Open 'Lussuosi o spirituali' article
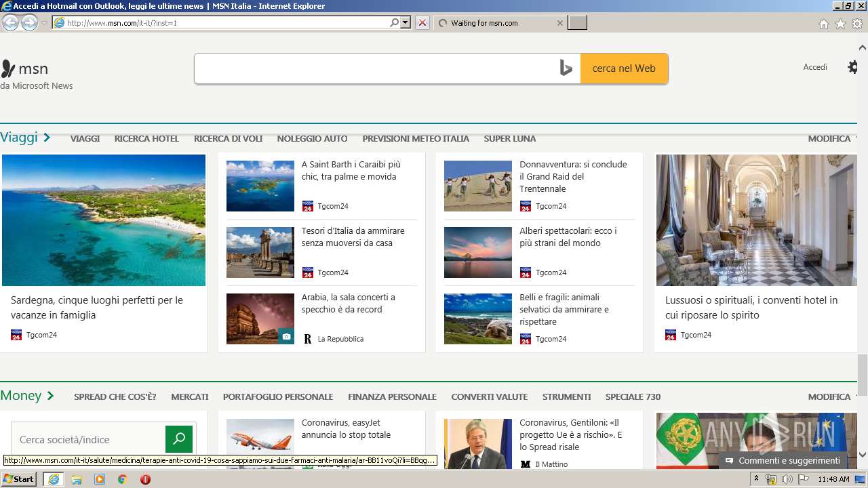This screenshot has width=868, height=488. (751, 308)
